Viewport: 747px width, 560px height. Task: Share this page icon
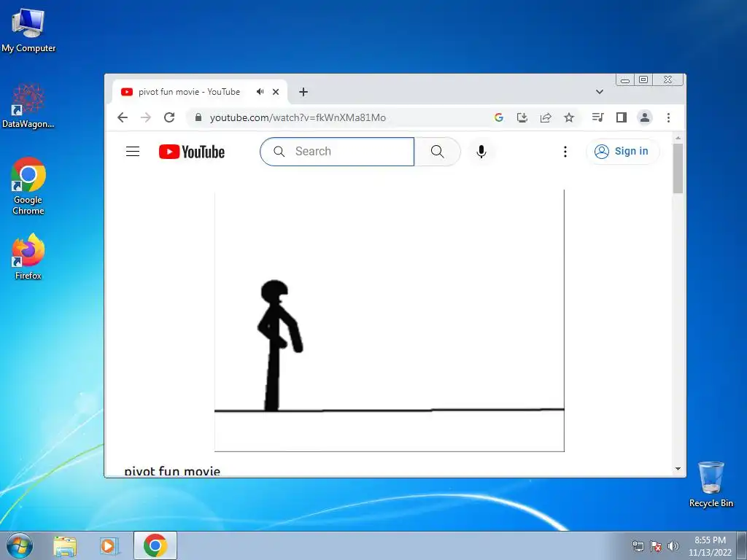pos(546,117)
